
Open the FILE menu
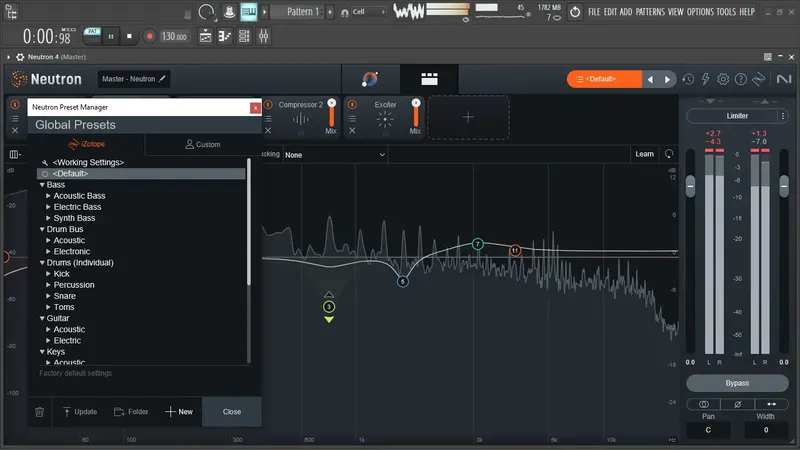coord(594,12)
